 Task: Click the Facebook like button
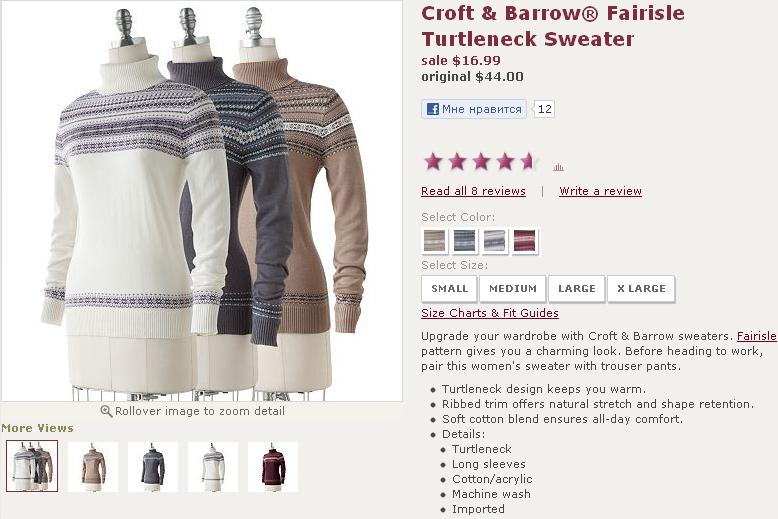click(x=474, y=109)
